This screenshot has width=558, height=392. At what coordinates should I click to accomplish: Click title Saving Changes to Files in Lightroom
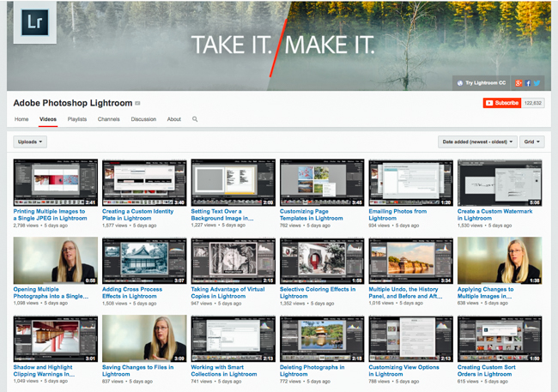point(137,371)
